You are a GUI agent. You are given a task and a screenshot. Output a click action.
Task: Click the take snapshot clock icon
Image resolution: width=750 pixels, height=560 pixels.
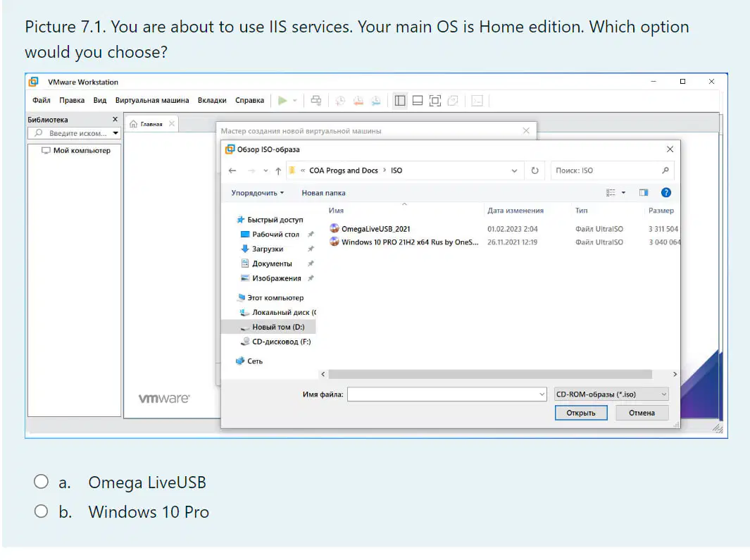tap(340, 101)
